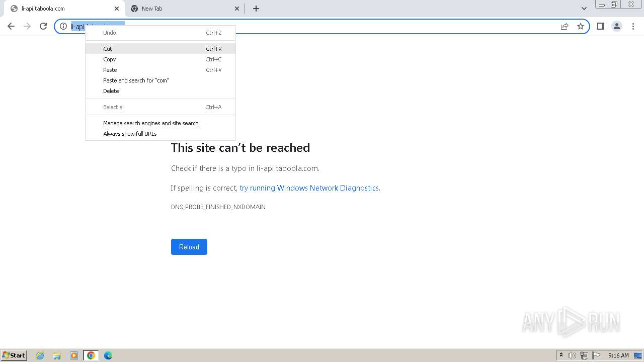Viewport: 644px width, 362px height.
Task: Click DNS_PROBE_FINISHED_NXDOMAIN error code text
Action: coord(218,207)
